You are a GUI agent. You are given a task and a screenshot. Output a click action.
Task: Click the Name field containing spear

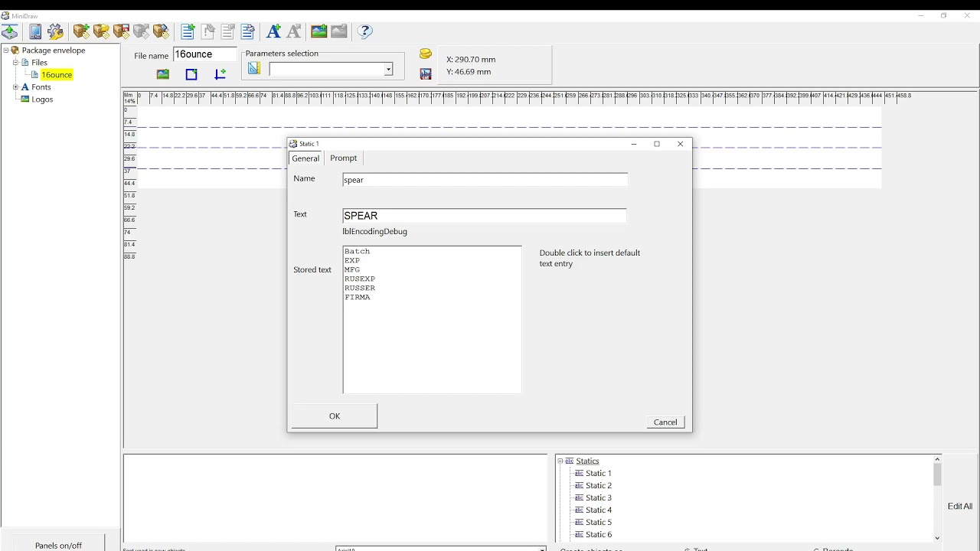485,180
